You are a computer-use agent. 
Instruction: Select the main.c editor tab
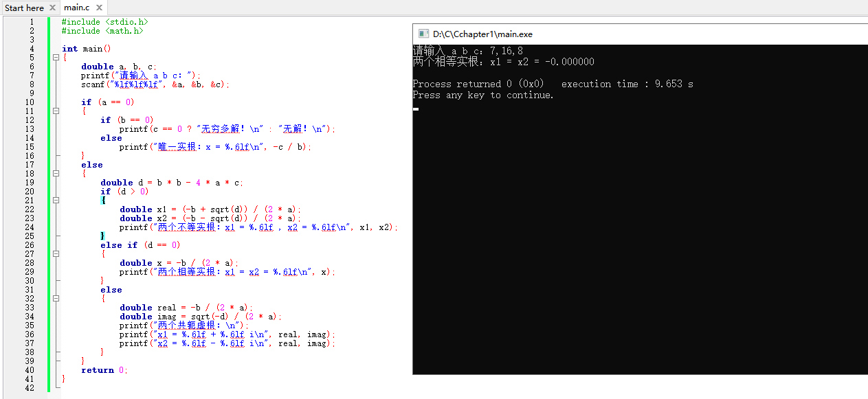coord(77,8)
